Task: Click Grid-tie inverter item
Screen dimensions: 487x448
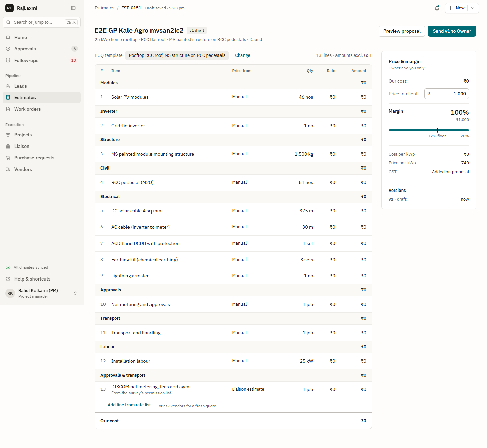Action: tap(128, 126)
